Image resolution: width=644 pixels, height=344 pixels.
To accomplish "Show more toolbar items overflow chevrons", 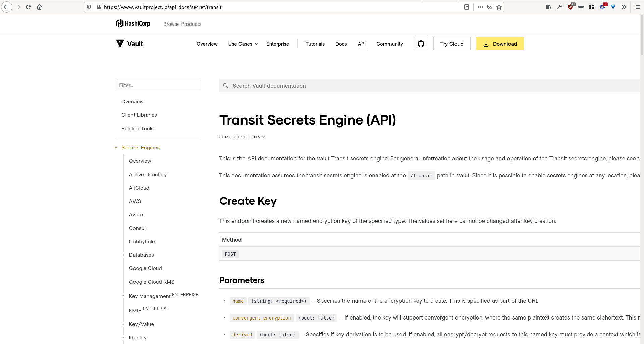I will 624,7.
